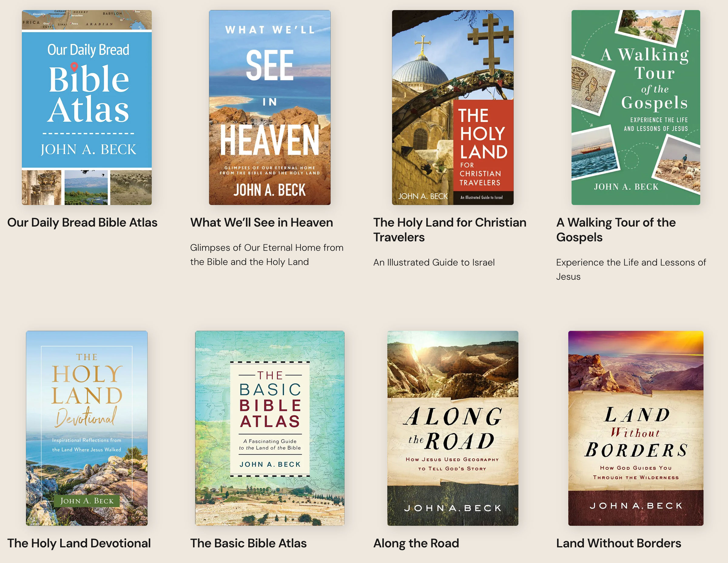Image resolution: width=728 pixels, height=563 pixels.
Task: Select the Along the Road book cover
Action: 453,428
